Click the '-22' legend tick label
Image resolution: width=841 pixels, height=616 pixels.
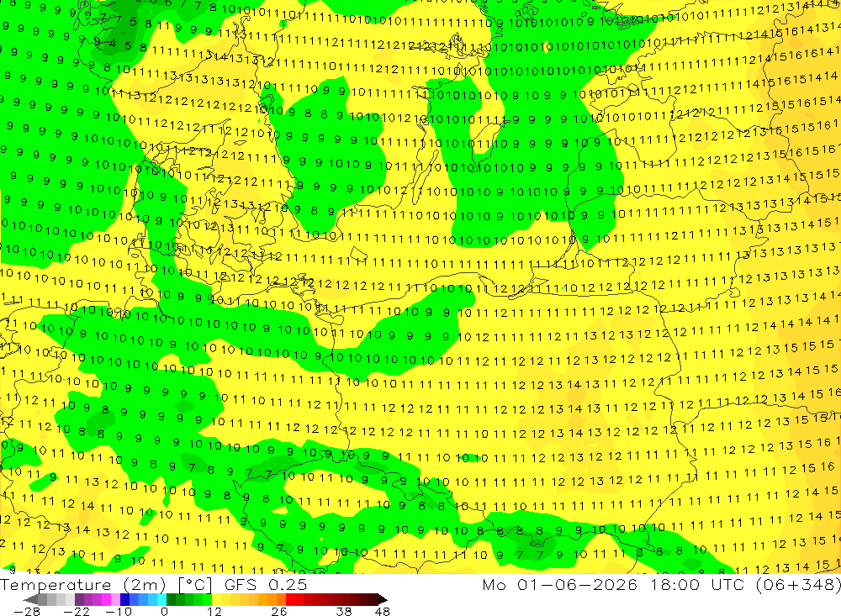coord(77,611)
